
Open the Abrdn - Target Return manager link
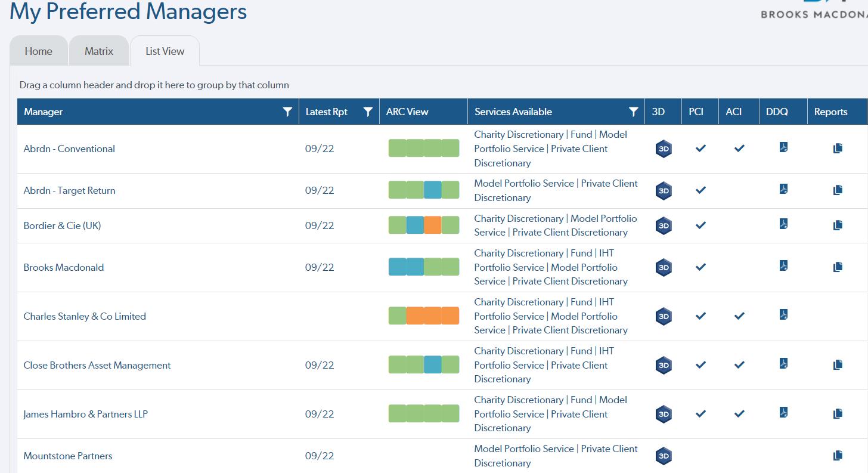pos(69,191)
